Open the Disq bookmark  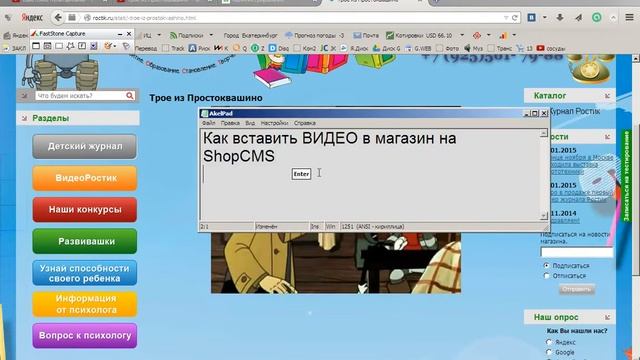pos(279,48)
